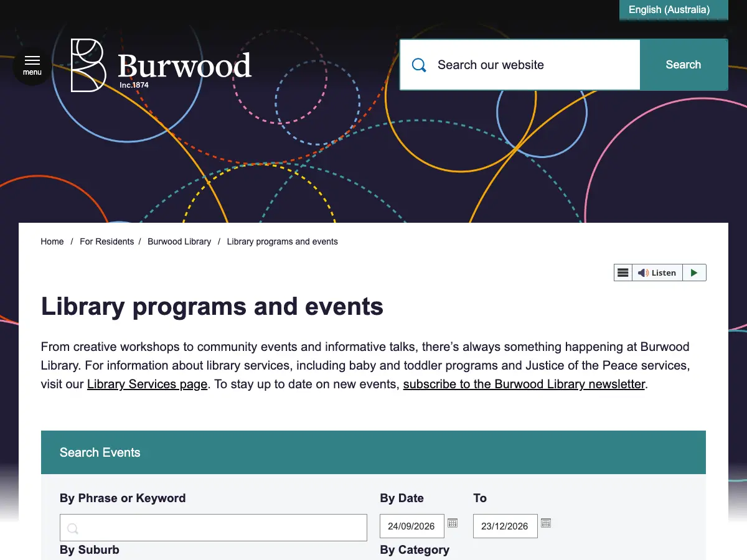Open Burwood Library breadcrumb link
The image size is (747, 560).
(179, 241)
